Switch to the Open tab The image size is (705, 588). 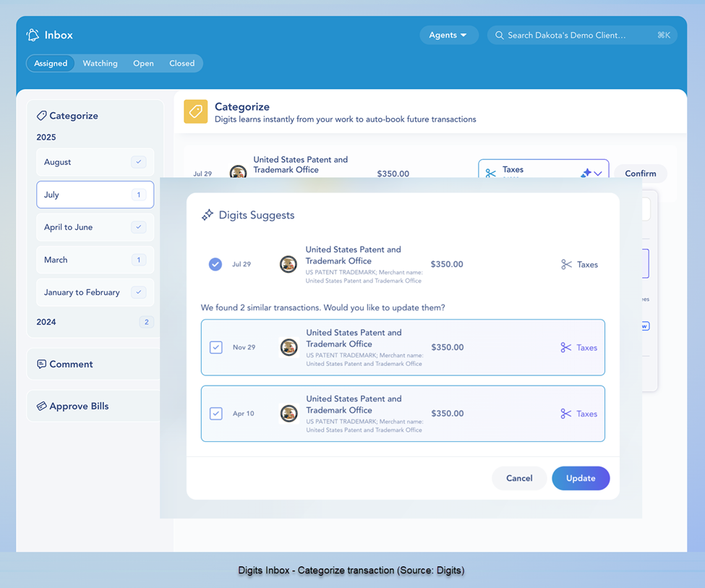tap(143, 64)
